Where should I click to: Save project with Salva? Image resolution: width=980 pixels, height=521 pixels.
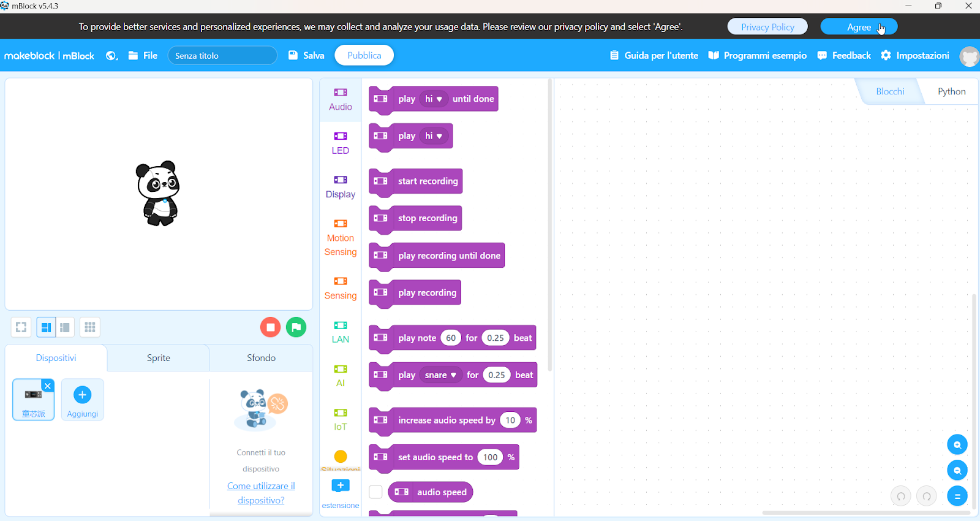306,56
